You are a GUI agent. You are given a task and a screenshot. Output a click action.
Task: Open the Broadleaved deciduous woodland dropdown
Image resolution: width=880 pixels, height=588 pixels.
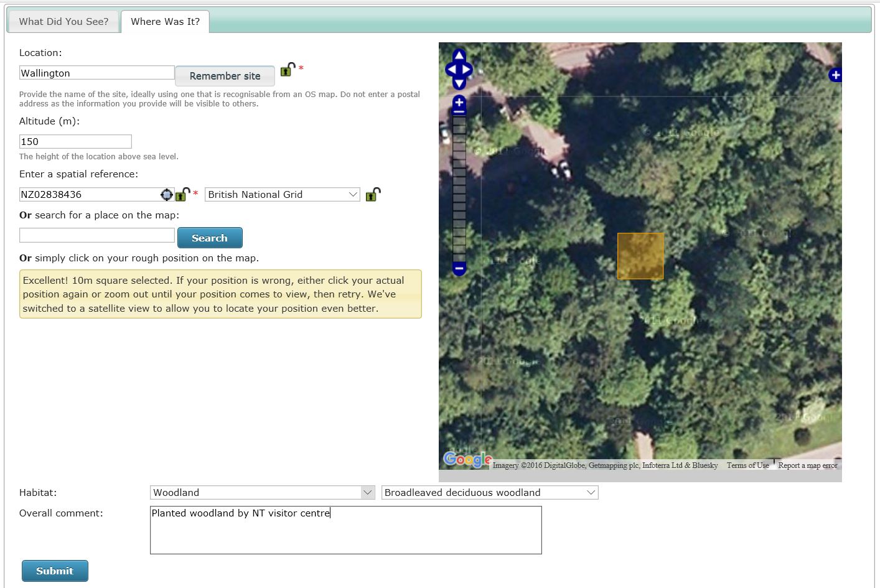click(490, 493)
